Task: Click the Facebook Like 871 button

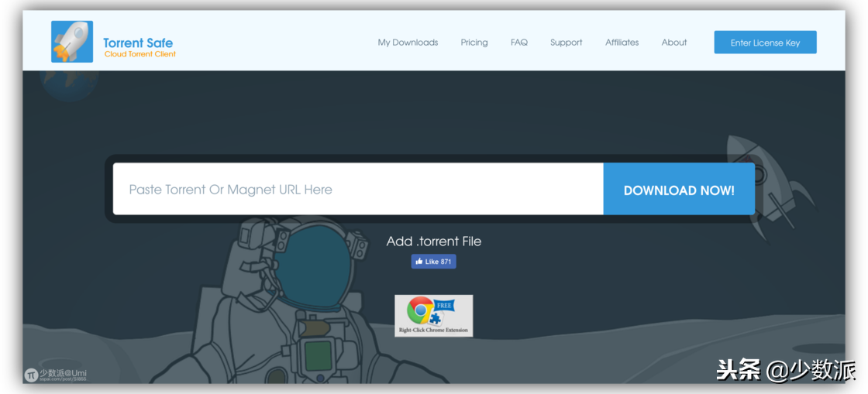Action: (433, 262)
